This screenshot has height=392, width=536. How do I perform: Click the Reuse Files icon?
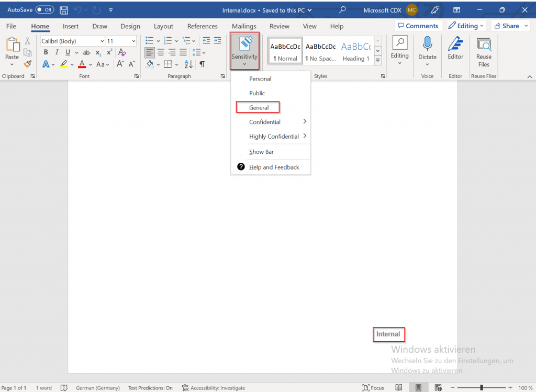click(x=484, y=45)
